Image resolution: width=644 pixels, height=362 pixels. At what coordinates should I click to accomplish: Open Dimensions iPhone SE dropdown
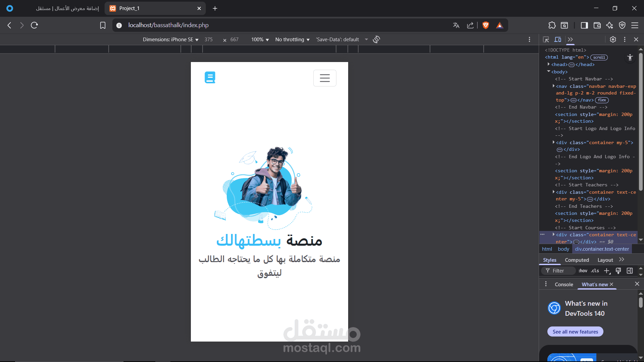(x=171, y=40)
